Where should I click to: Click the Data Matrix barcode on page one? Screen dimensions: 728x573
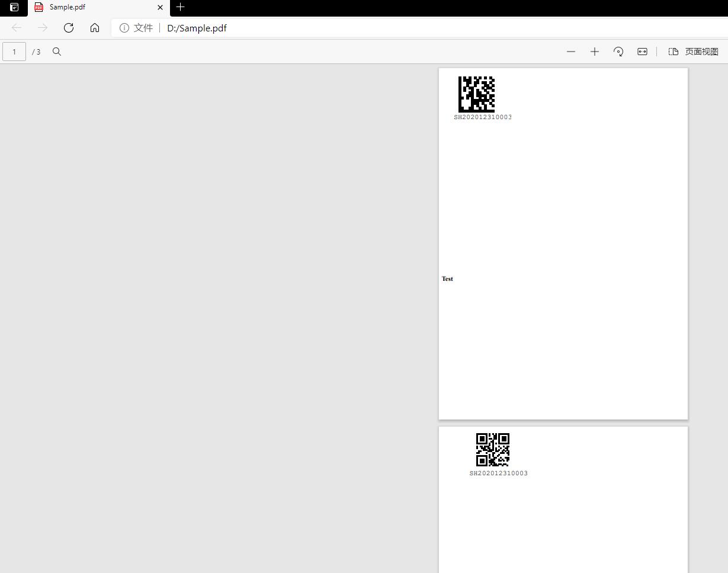click(x=476, y=94)
